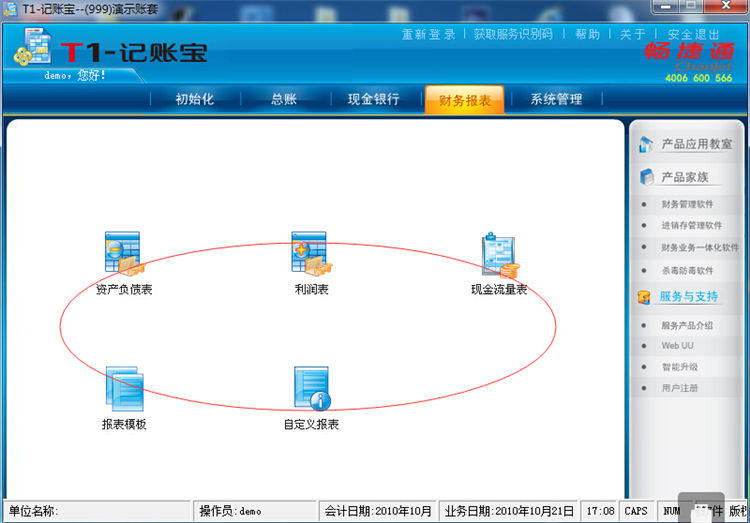Open the 现金流量表 cash flow icon
This screenshot has height=523, width=750.
[x=500, y=256]
